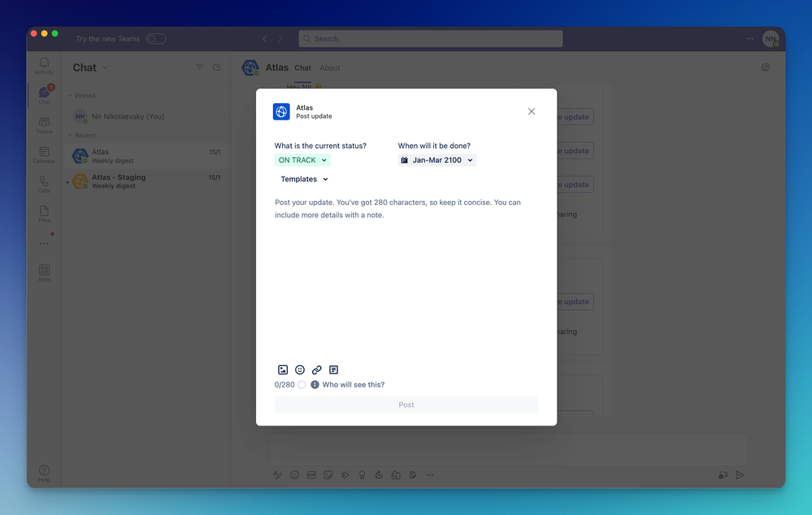Switch to the About tab of Atlas
The image size is (812, 515).
[330, 68]
